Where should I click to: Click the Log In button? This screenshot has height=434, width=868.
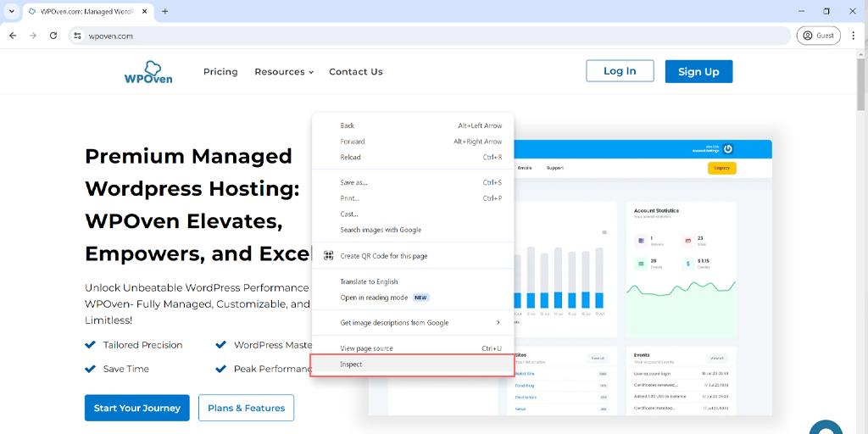pyautogui.click(x=620, y=71)
